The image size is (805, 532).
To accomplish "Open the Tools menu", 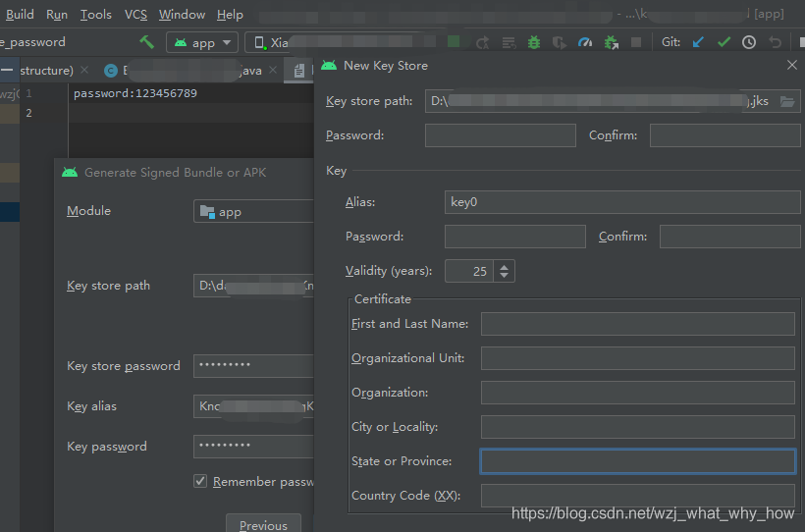I will tap(95, 15).
